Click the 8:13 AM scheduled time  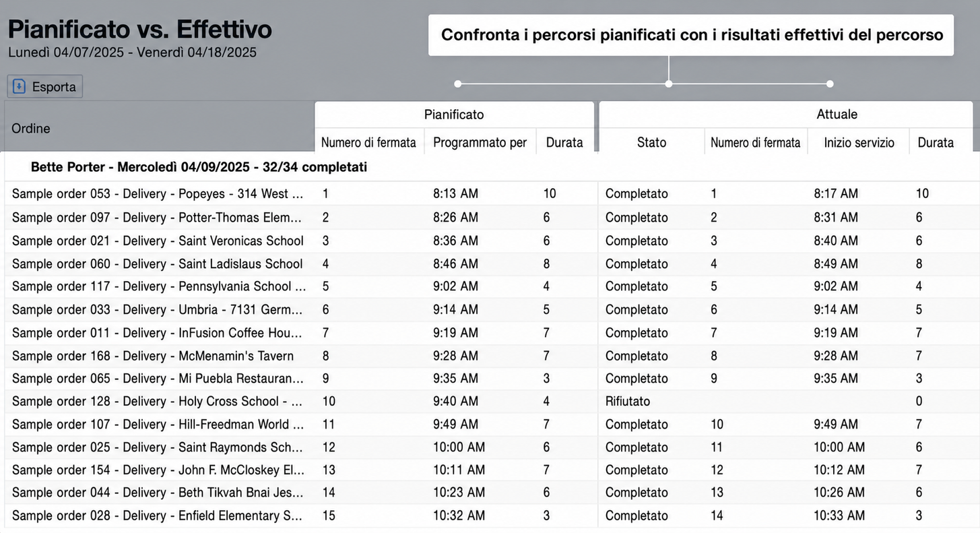tap(455, 194)
